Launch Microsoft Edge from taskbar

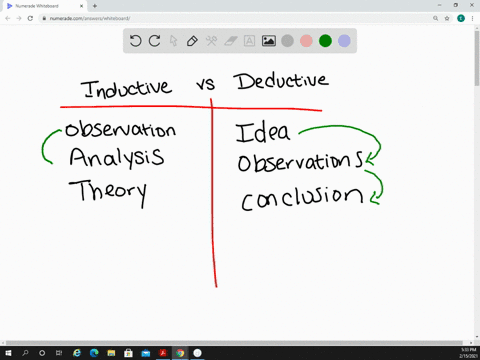coord(94,353)
